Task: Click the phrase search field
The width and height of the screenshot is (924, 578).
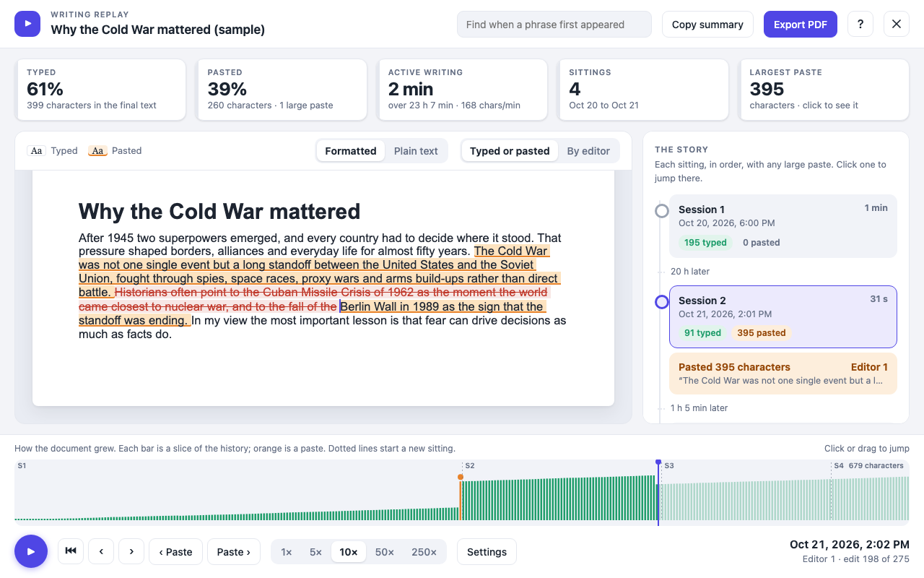Action: (554, 24)
